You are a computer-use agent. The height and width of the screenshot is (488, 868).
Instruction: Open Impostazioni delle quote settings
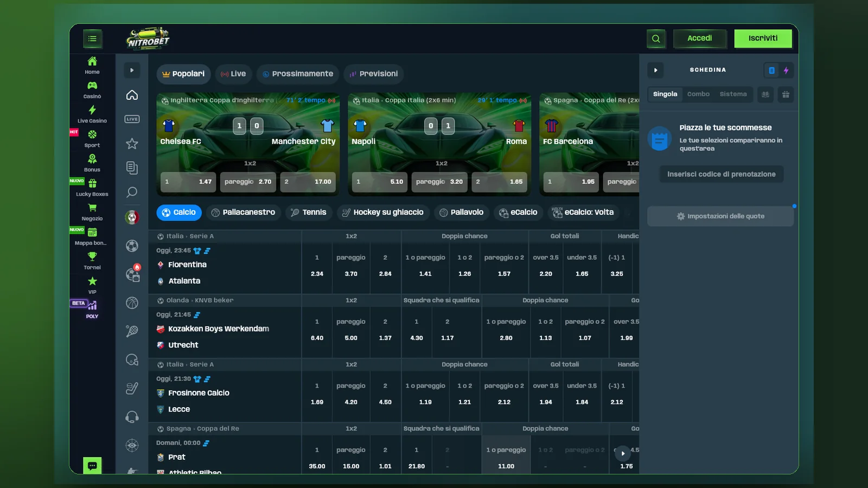pos(720,216)
